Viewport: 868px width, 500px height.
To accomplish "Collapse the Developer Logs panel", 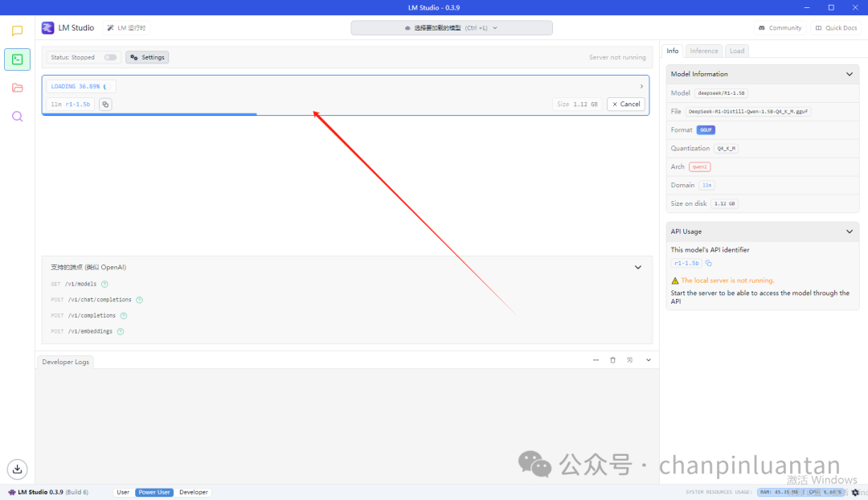I will point(649,360).
